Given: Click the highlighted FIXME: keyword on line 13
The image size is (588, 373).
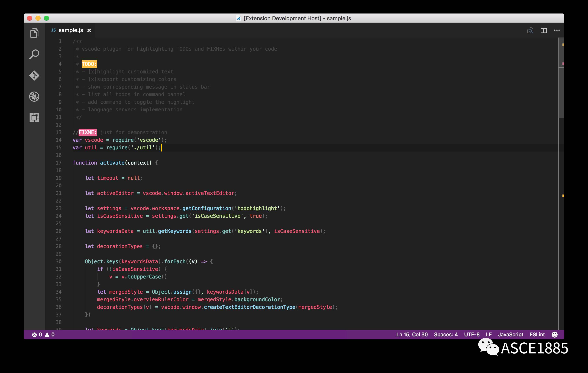Looking at the screenshot, I should click(88, 132).
